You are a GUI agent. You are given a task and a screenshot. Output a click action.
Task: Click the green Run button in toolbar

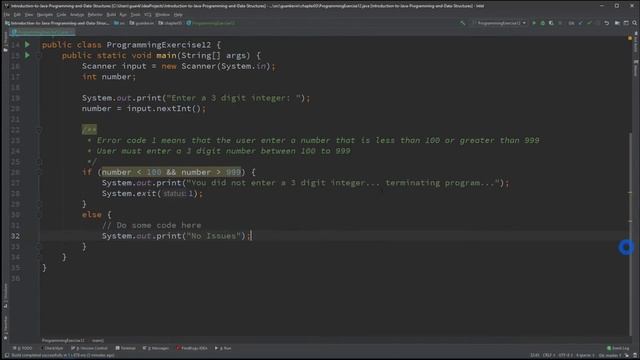click(x=534, y=23)
